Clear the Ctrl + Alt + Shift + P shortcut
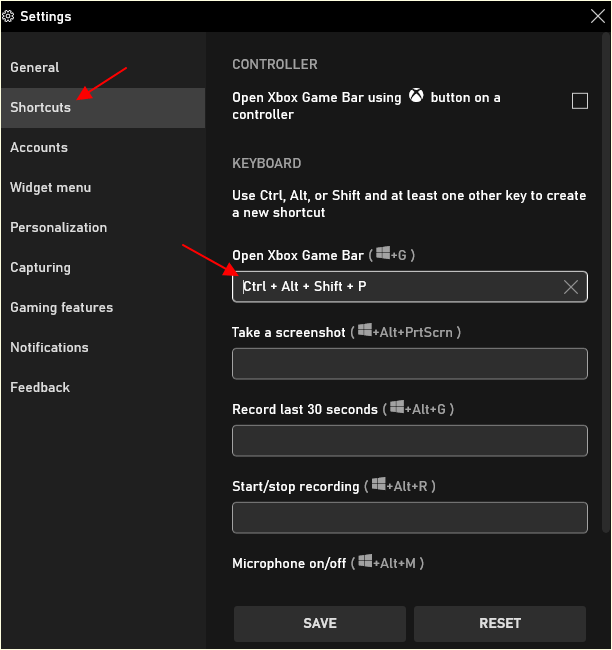The height and width of the screenshot is (650, 612). (x=571, y=286)
